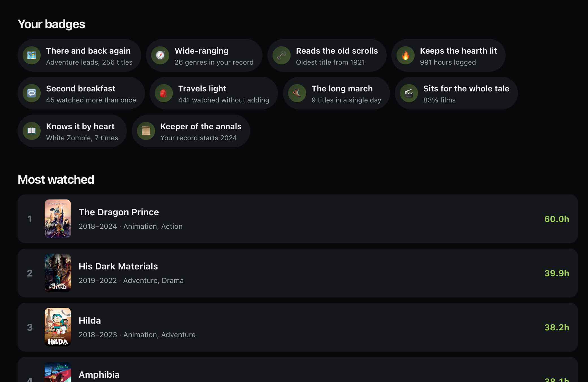Click the open book icon on Knows it by heart
Image resolution: width=588 pixels, height=382 pixels.
[32, 131]
